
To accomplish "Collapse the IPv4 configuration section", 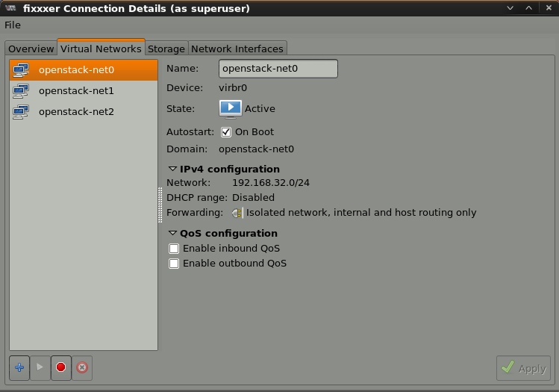I will [x=173, y=169].
